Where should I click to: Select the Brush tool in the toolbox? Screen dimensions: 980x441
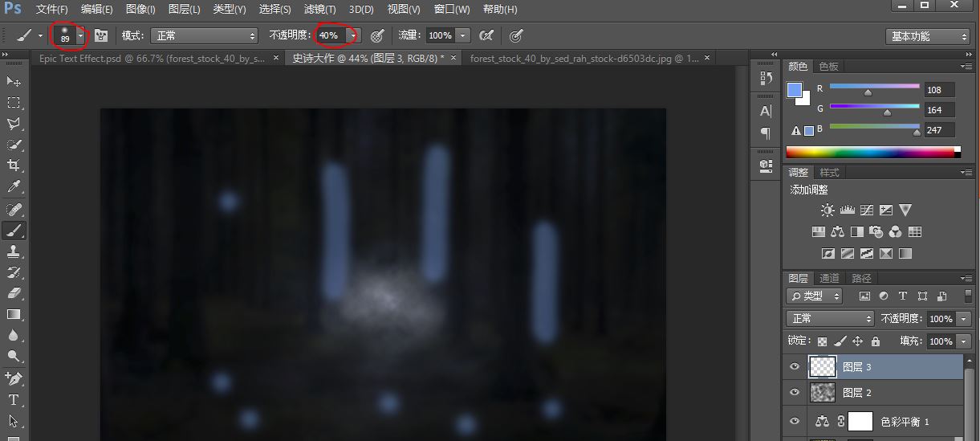click(x=14, y=231)
